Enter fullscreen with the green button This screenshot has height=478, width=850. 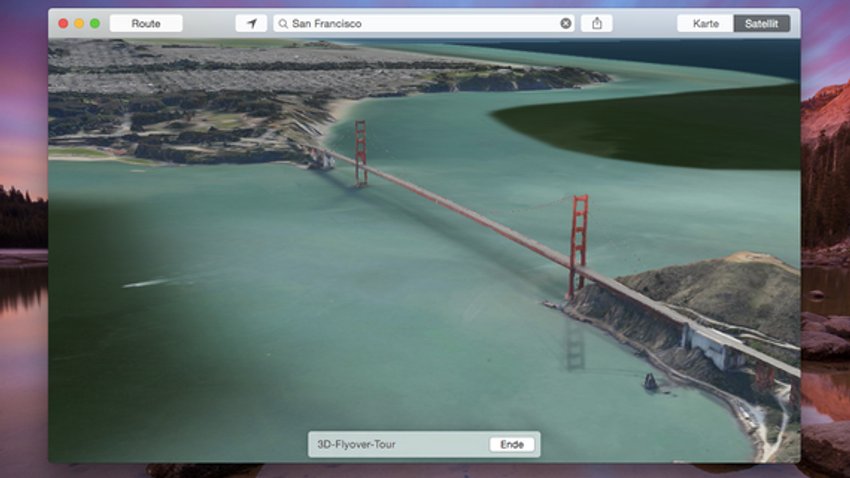pyautogui.click(x=95, y=23)
